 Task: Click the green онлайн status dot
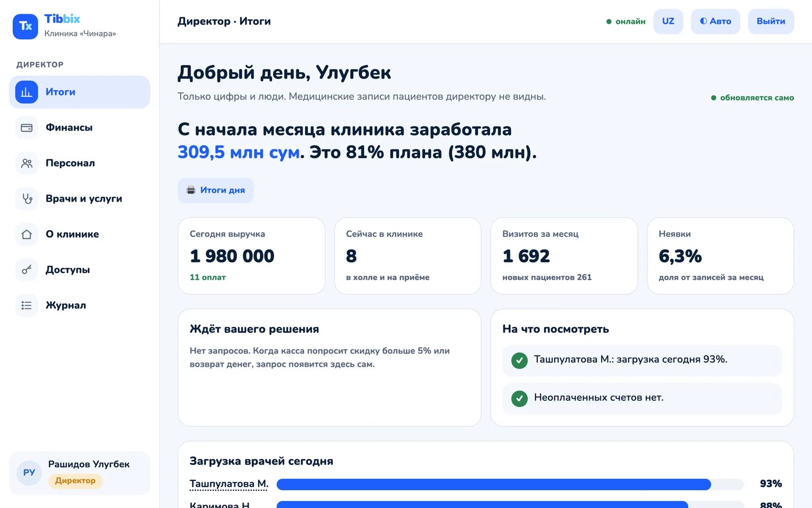609,21
